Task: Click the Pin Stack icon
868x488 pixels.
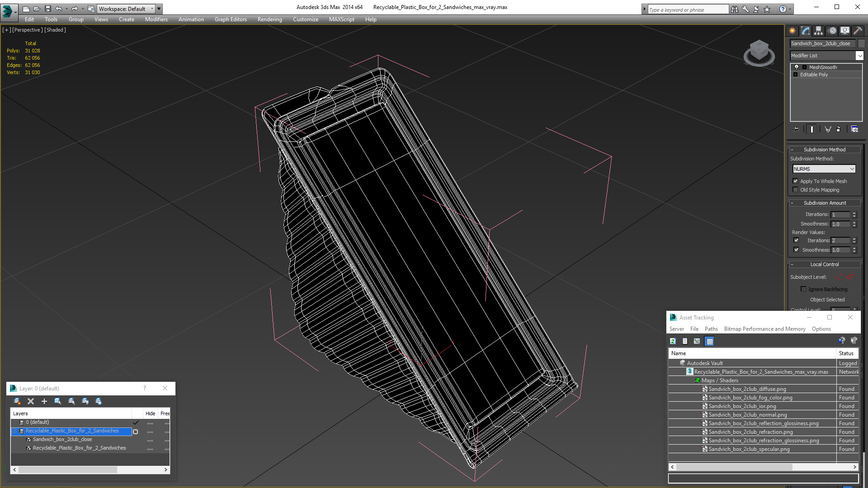Action: [796, 129]
